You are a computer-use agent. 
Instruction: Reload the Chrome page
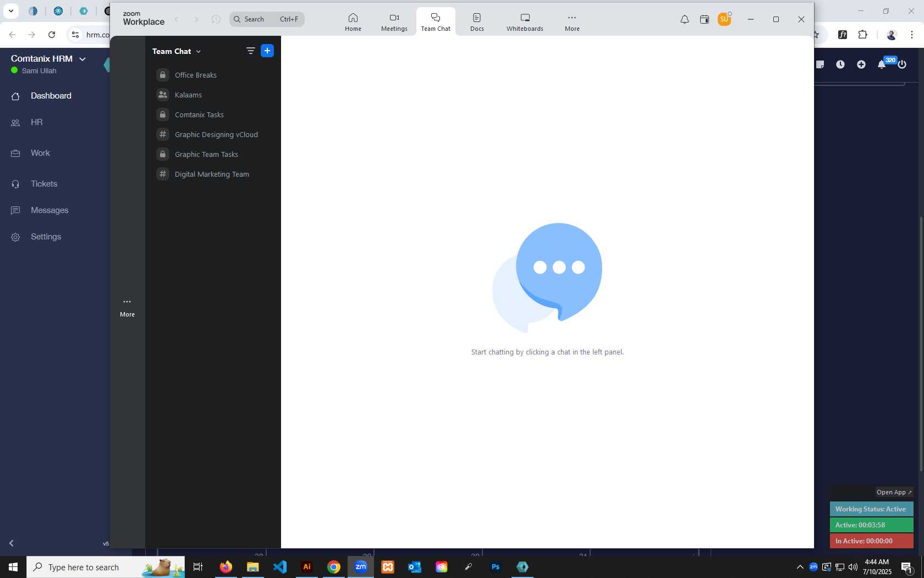coord(52,35)
